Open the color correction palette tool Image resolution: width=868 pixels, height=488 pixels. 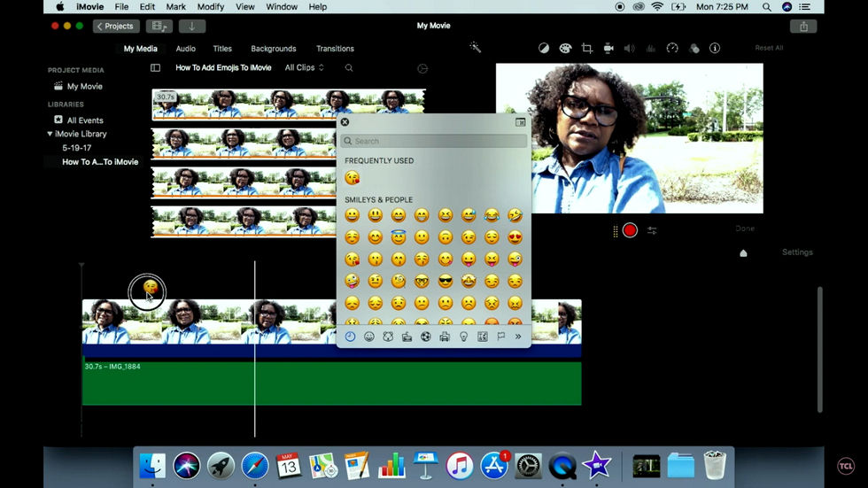[x=565, y=48]
